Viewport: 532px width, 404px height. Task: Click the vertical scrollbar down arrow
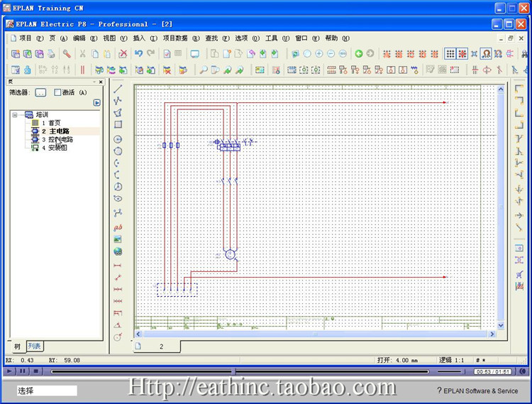[x=501, y=325]
